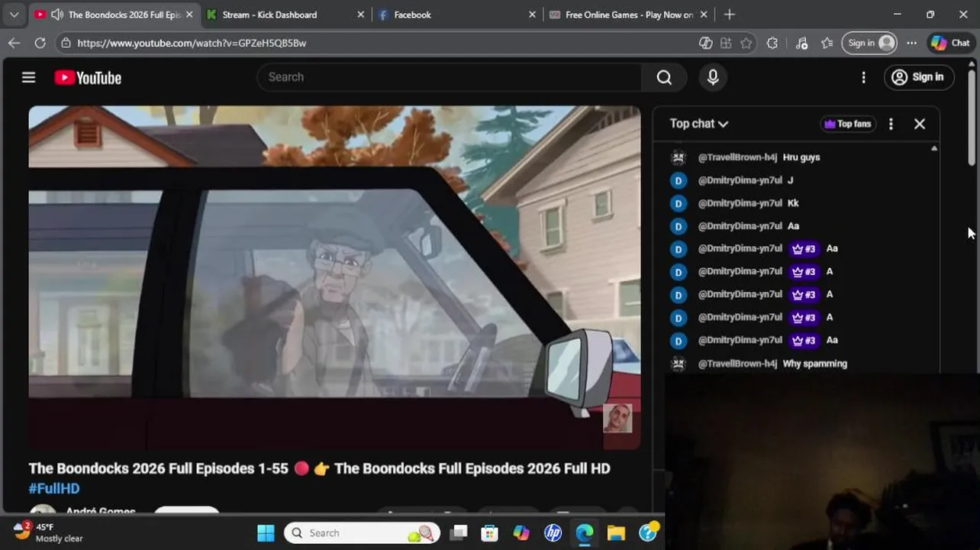The height and width of the screenshot is (550, 980).
Task: Click @DmitryDima-yn7ul author of message 'Kk'
Action: pos(740,203)
